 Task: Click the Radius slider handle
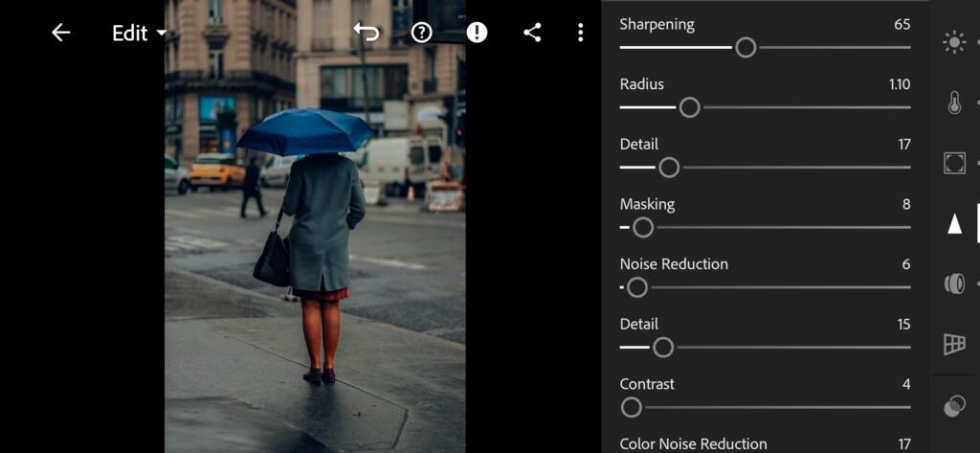point(689,107)
